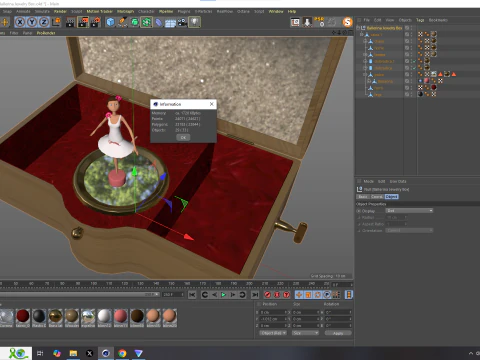This screenshot has width=480, height=360.
Task: Open the Motion Tracker menu
Action: tap(100, 11)
